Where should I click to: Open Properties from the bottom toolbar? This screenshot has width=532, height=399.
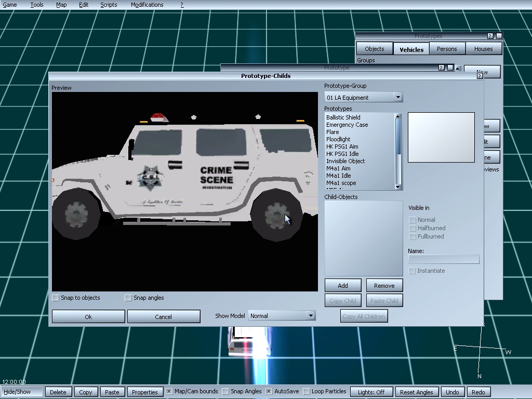click(145, 392)
